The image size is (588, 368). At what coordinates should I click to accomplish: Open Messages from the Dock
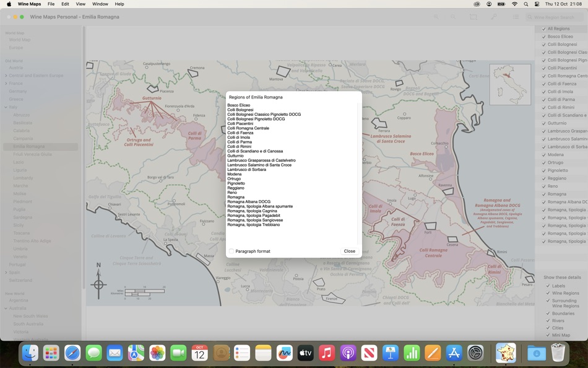point(93,353)
